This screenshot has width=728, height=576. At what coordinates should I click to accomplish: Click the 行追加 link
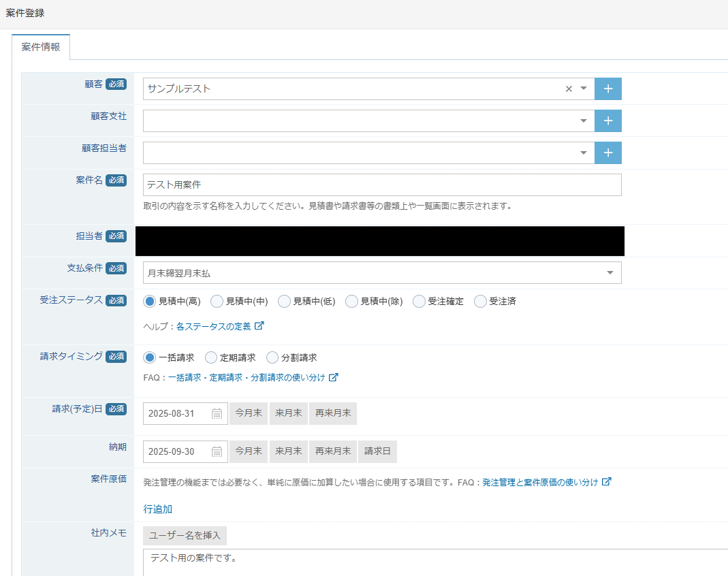click(157, 509)
